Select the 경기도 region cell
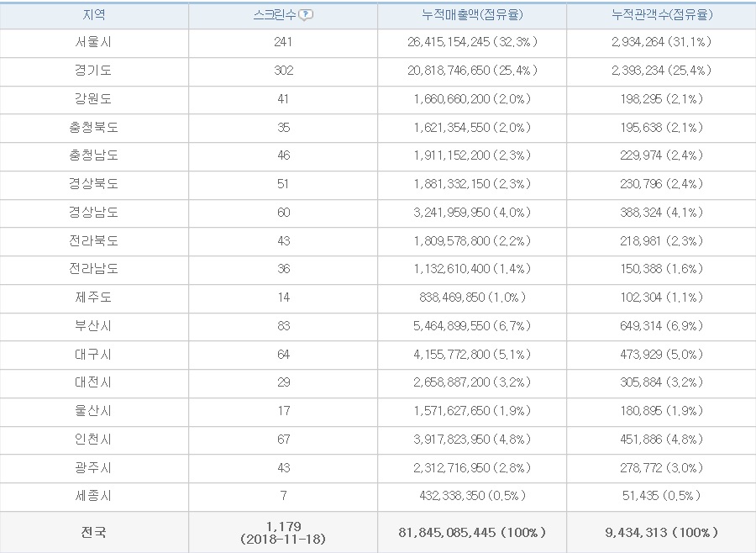Screen dimensions: 756x553 tap(94, 71)
